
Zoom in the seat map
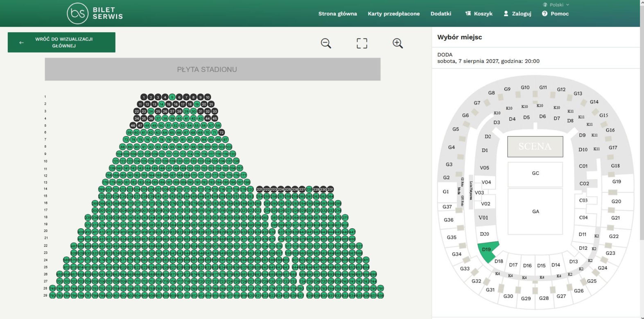tap(398, 43)
